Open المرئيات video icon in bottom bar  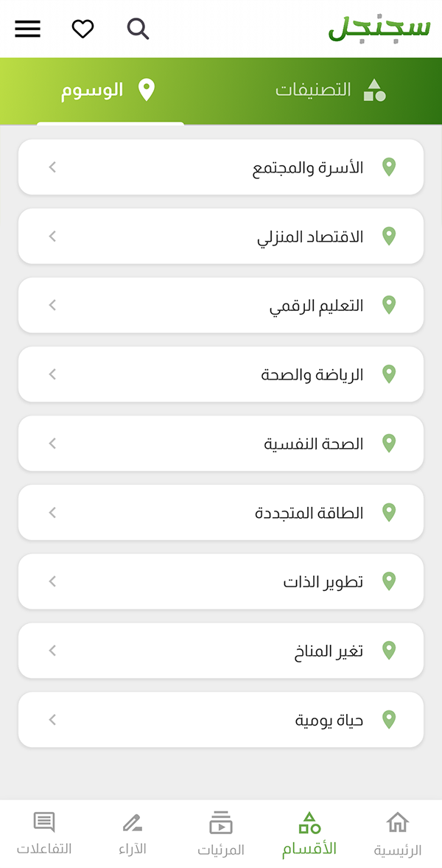[221, 822]
